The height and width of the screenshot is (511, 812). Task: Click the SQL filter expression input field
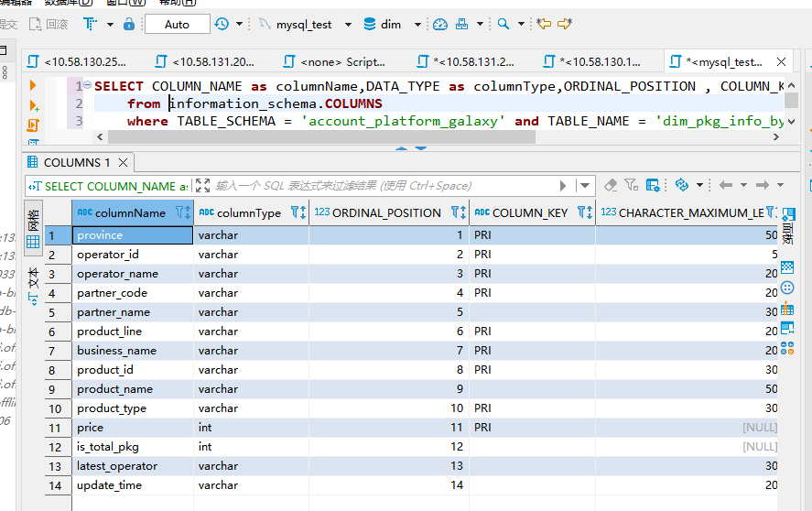[x=384, y=186]
